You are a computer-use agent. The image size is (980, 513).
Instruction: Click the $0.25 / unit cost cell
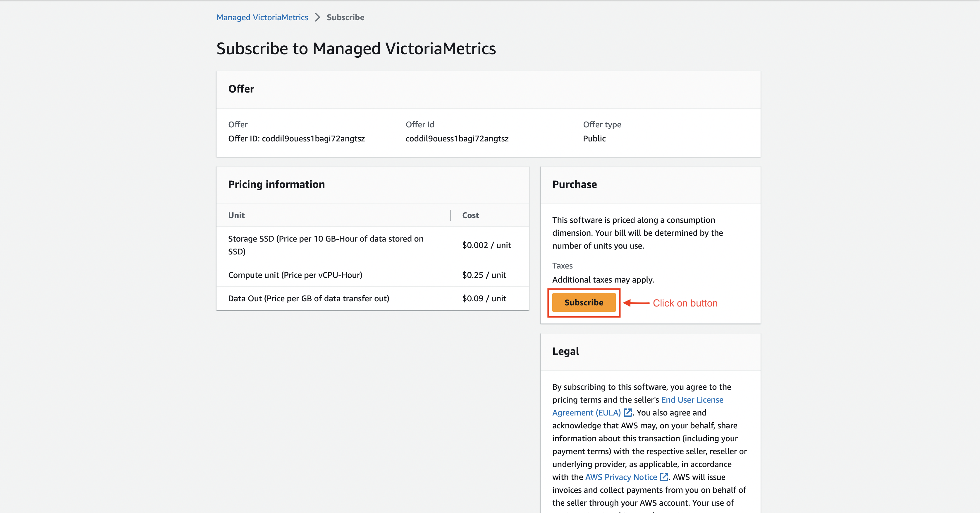(x=484, y=275)
